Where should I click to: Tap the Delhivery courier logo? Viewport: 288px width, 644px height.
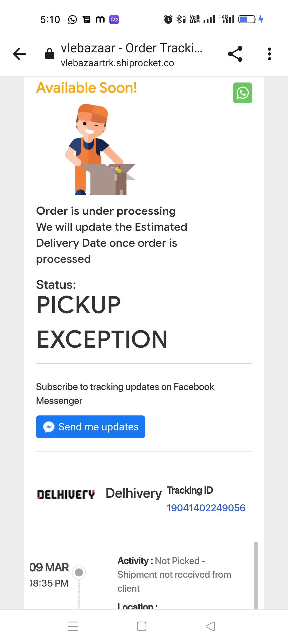(x=66, y=494)
